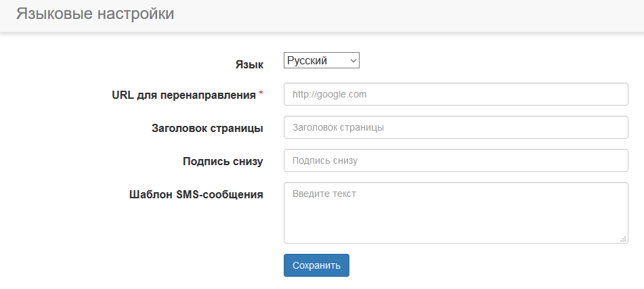This screenshot has height=289, width=644.
Task: Click the URL для перенаправления label
Action: coord(184,95)
